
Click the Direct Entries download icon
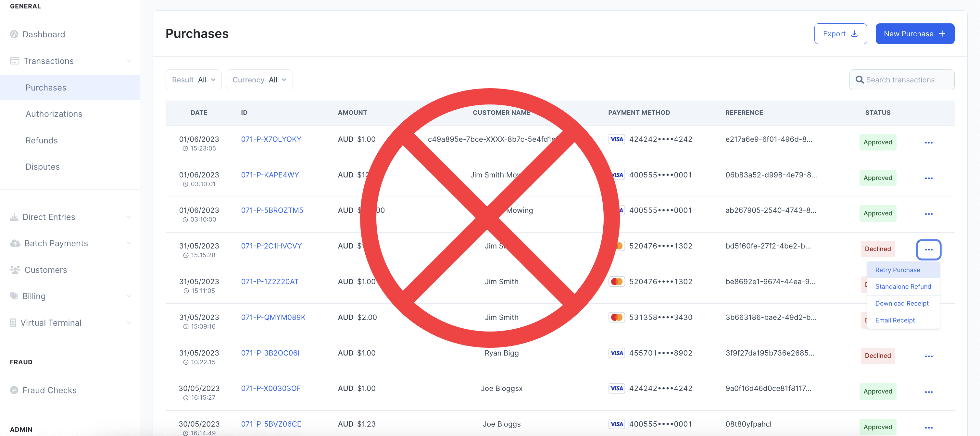14,217
